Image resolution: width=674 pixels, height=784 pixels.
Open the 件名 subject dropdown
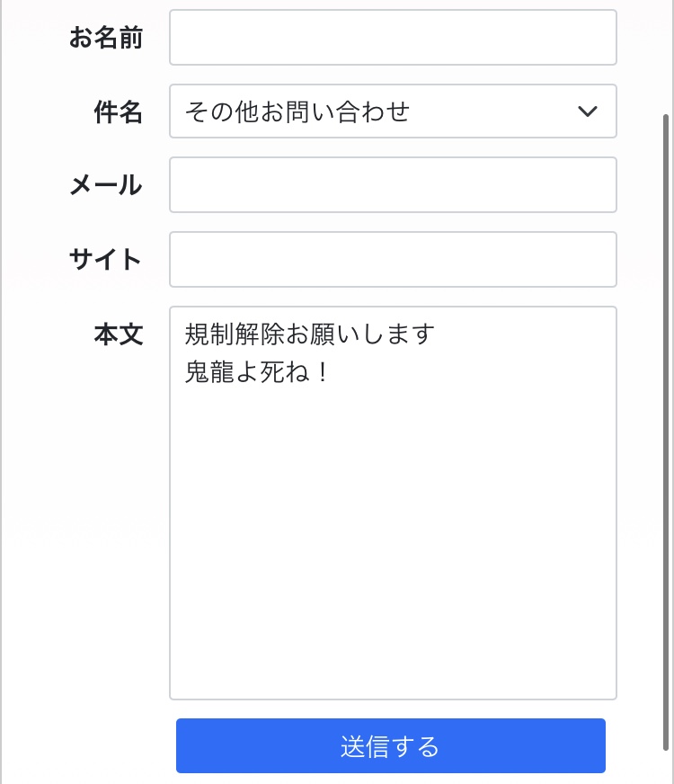coord(393,111)
